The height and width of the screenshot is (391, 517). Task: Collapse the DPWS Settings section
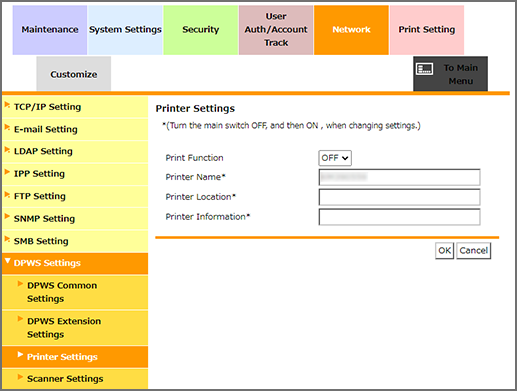tap(75, 263)
